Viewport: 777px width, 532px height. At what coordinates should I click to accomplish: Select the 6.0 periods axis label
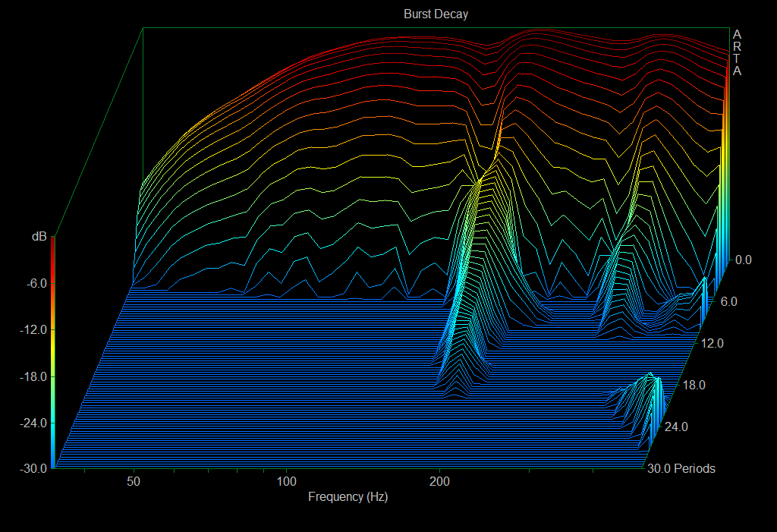(x=728, y=301)
